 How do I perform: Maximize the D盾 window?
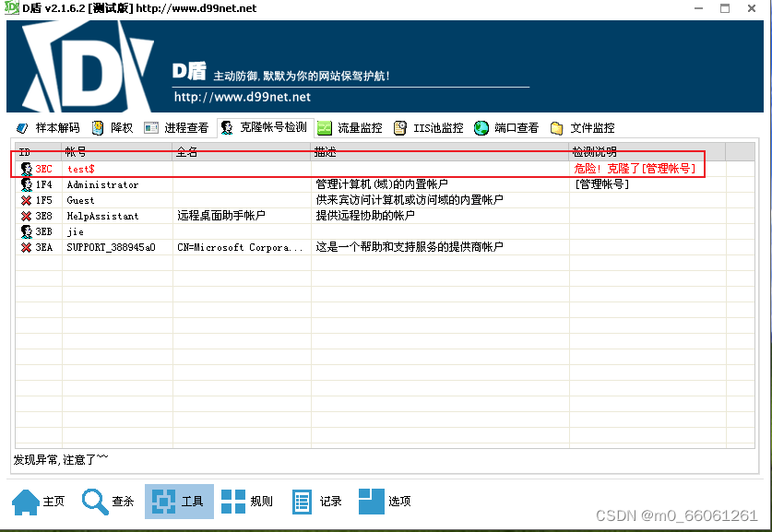pos(725,8)
